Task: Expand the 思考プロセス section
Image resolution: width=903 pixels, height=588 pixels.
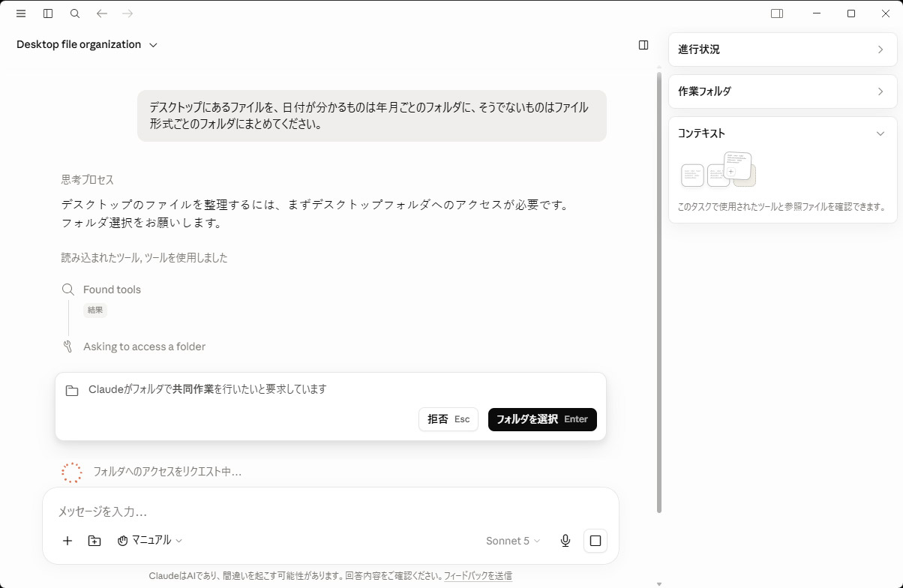Action: 88,180
